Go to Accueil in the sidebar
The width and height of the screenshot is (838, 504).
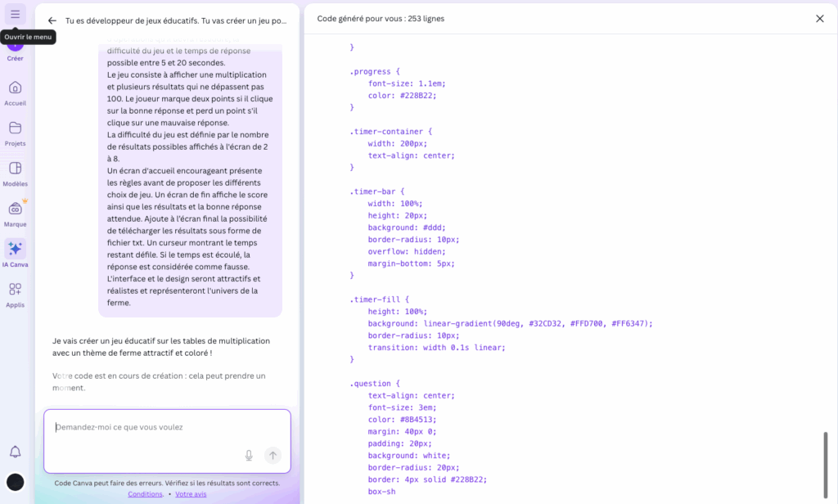[x=15, y=93]
